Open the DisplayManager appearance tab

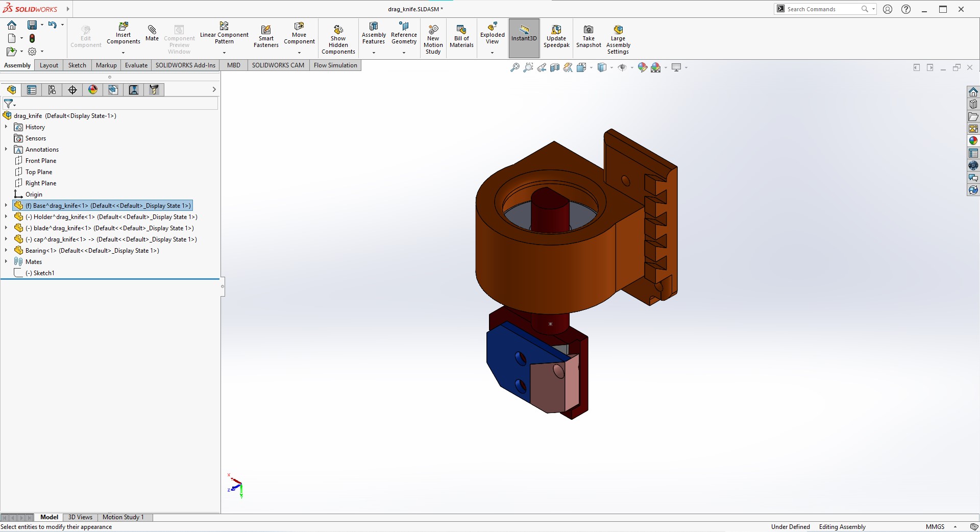coord(93,90)
